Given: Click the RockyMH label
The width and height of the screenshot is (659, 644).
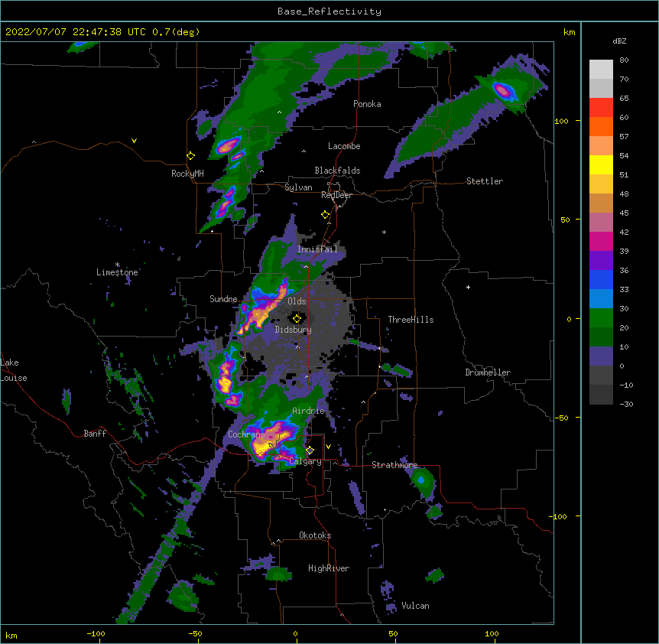Looking at the screenshot, I should (187, 174).
